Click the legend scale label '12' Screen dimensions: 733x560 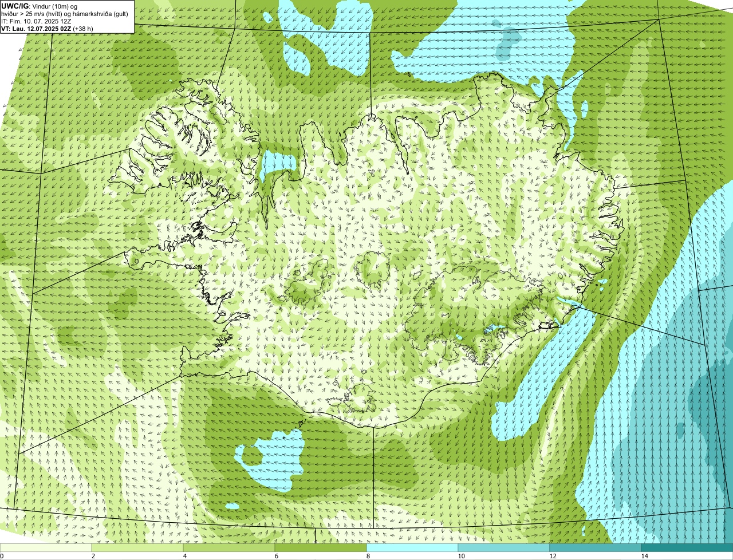[553, 556]
